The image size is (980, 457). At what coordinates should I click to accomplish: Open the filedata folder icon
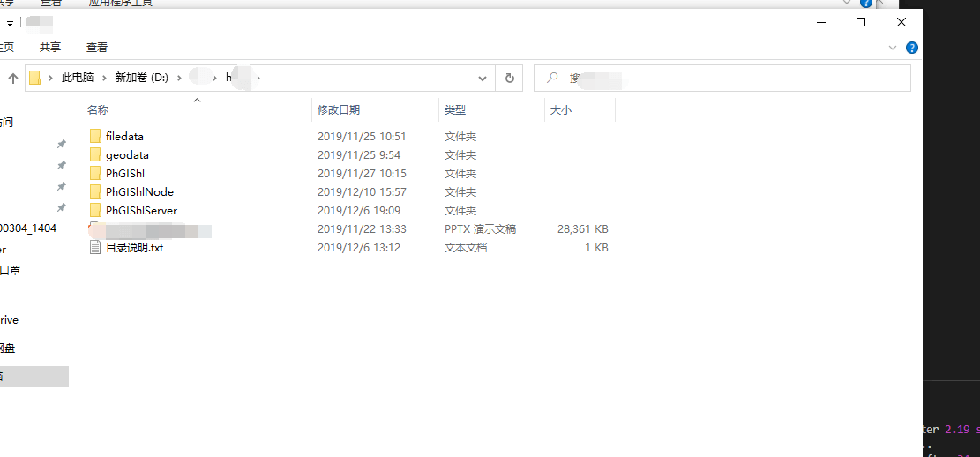[x=96, y=137]
